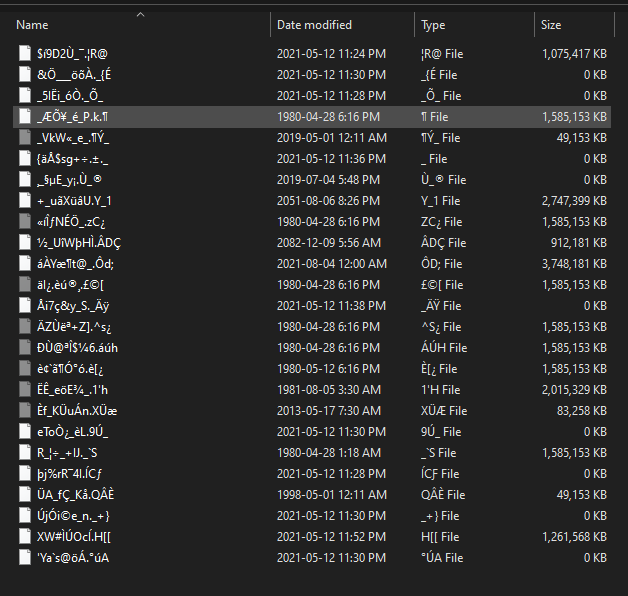
Task: Click the file icon of the Ù_® File row
Action: click(25, 179)
